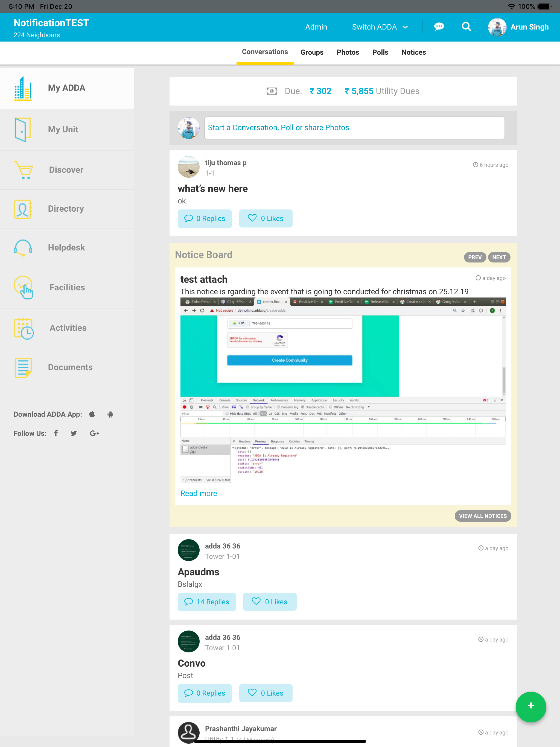Switch to the Polls tab
Viewport: 560px width, 747px height.
(x=380, y=52)
